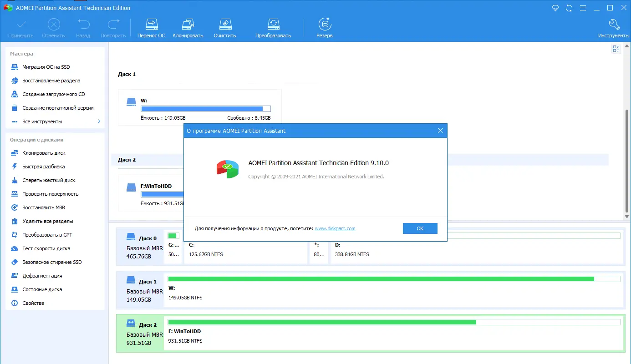Screen dimensions: 631x364
Task: Launch the Очистить wipe tool
Action: (x=224, y=27)
